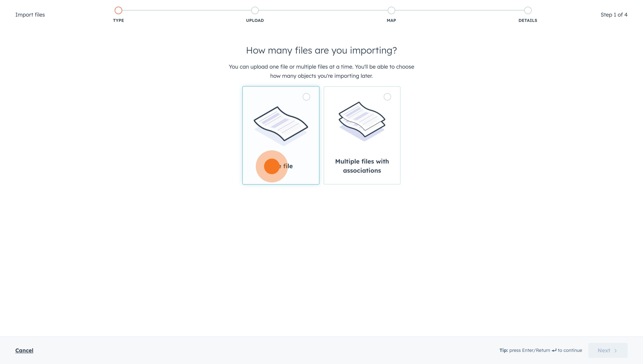Click the UPLOAD step circle indicator
Screen dimensions: 643x364
255,10
